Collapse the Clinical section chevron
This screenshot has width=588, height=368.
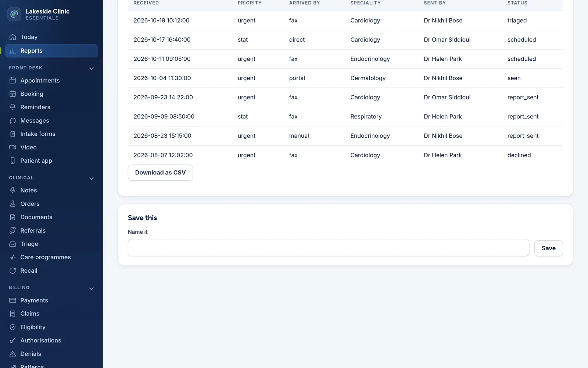point(92,178)
